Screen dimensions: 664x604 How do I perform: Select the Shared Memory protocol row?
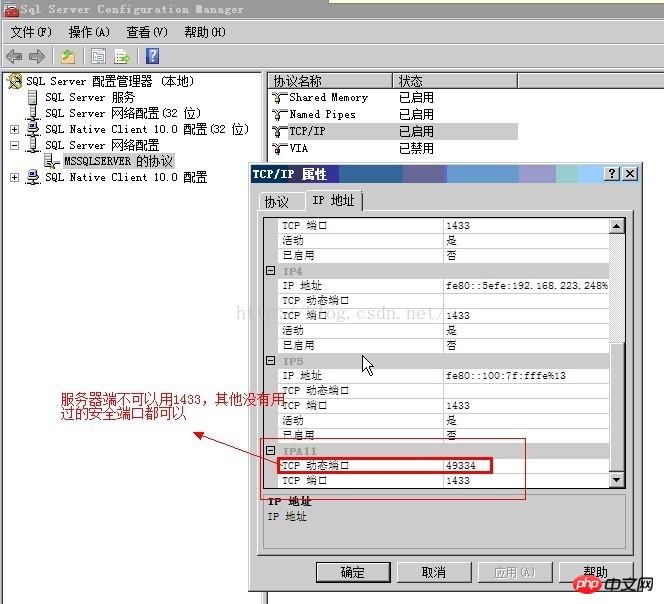pyautogui.click(x=393, y=98)
